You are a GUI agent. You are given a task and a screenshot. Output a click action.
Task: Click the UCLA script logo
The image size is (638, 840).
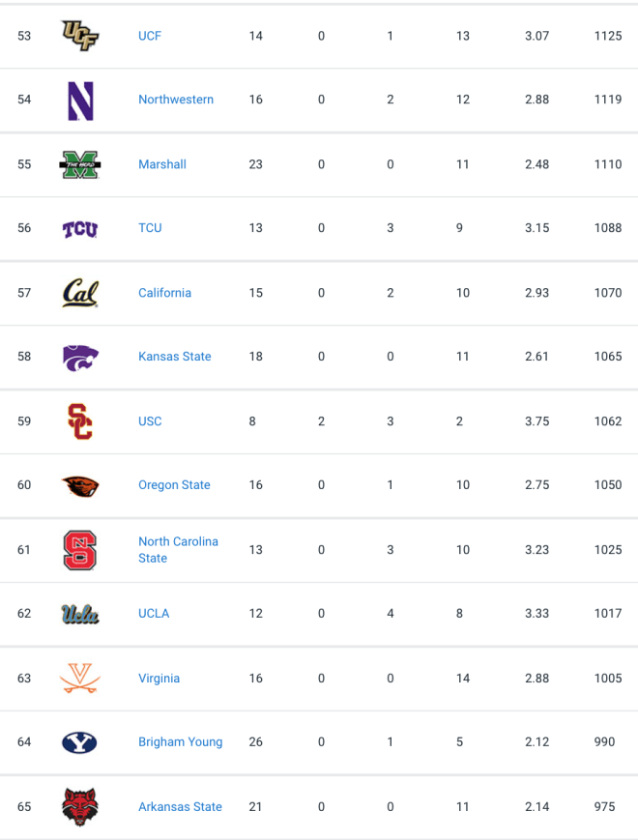coord(80,614)
